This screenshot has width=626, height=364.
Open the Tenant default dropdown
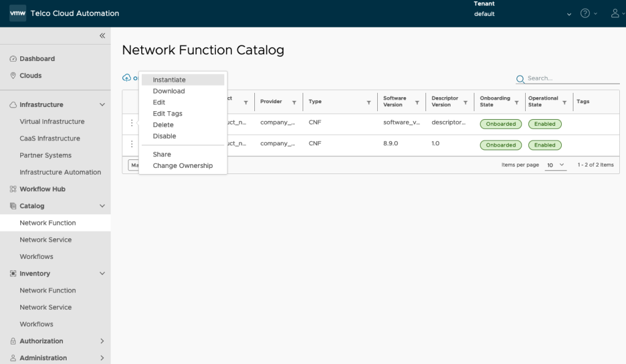523,14
